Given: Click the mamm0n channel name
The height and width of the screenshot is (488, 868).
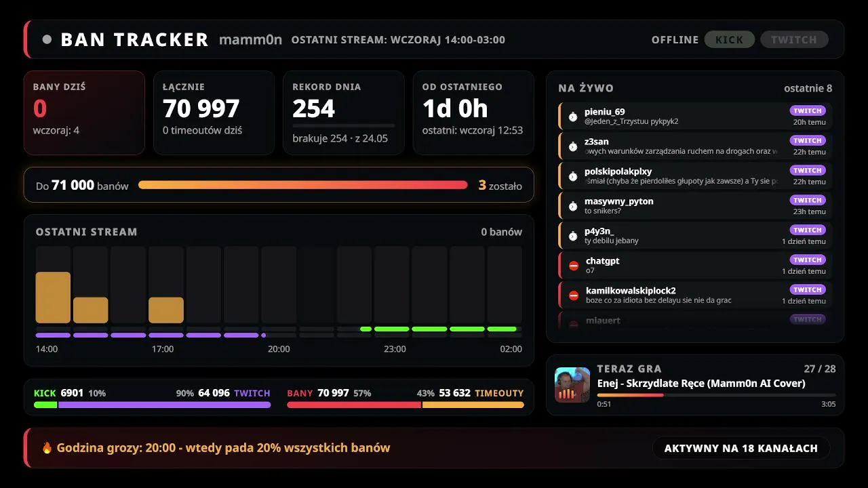Looking at the screenshot, I should click(x=250, y=39).
